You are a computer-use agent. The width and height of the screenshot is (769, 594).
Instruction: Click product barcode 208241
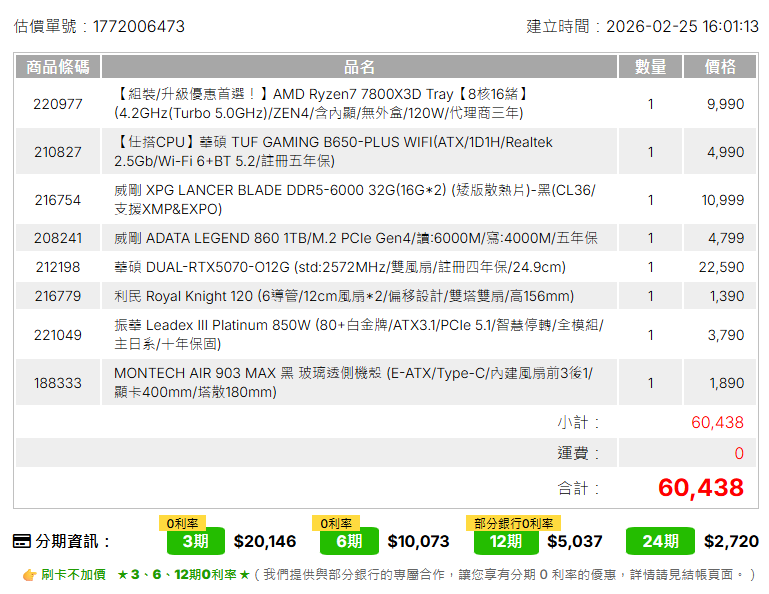58,238
